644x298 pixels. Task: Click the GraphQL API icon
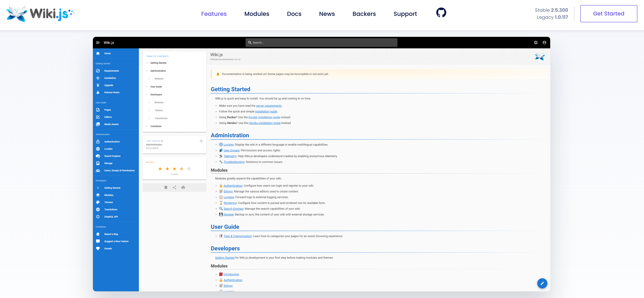pyautogui.click(x=98, y=217)
